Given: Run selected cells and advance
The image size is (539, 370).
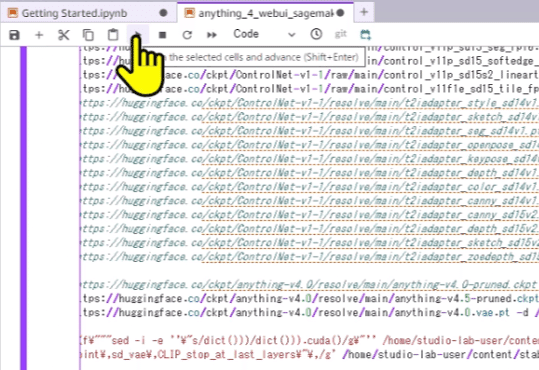Looking at the screenshot, I should coord(138,34).
